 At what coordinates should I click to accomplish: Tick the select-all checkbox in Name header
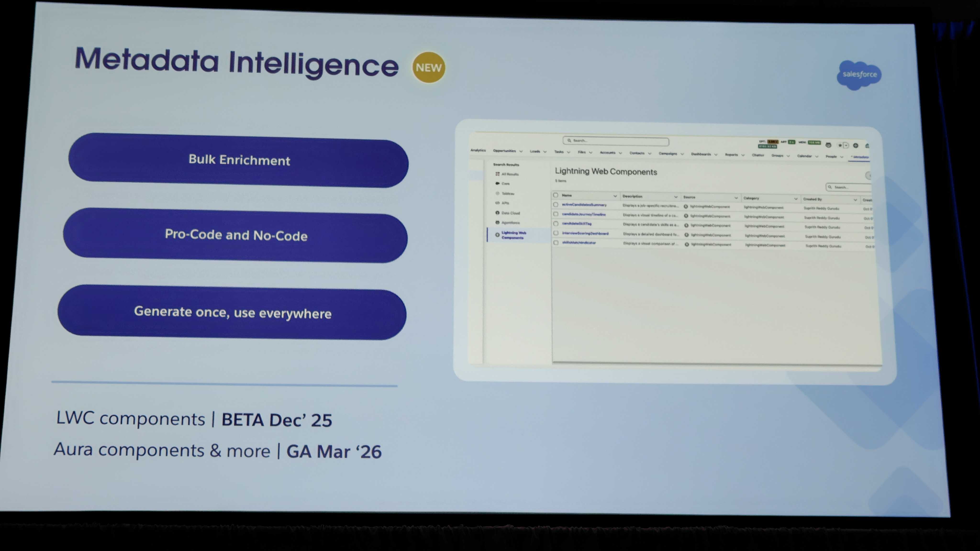click(x=555, y=195)
